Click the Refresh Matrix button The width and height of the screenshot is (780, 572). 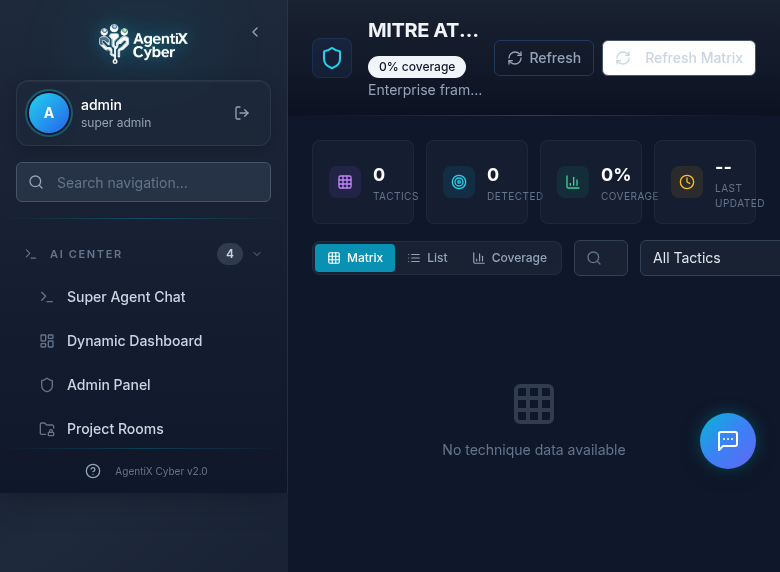pyautogui.click(x=679, y=58)
